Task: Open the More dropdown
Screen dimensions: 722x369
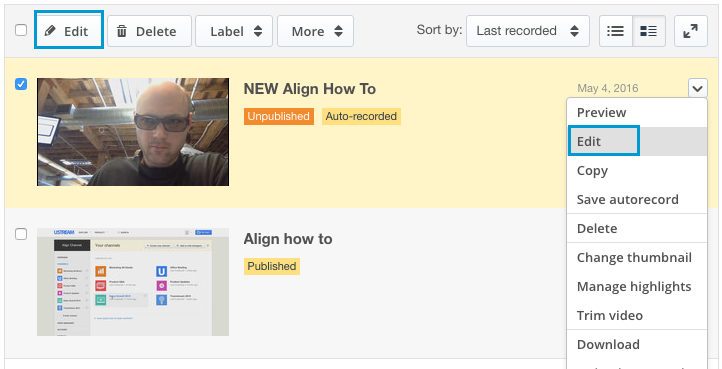Action: click(315, 31)
